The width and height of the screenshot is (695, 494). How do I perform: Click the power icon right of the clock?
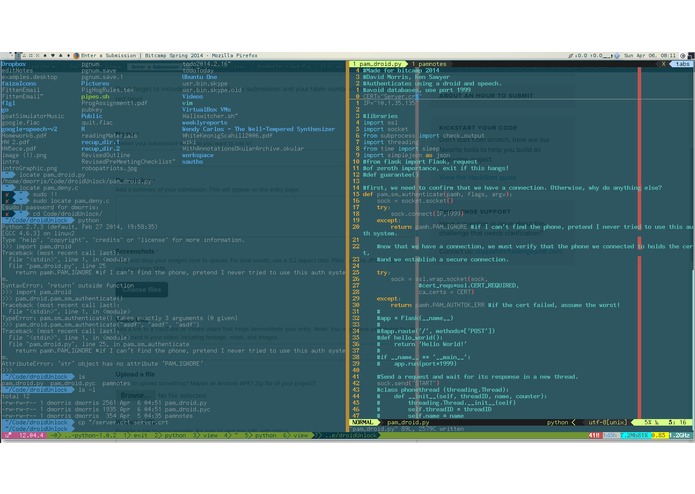pos(683,56)
